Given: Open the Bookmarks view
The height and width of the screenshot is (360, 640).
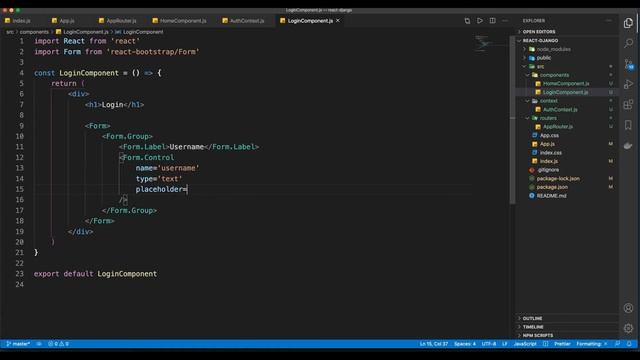Looking at the screenshot, I should [628, 125].
